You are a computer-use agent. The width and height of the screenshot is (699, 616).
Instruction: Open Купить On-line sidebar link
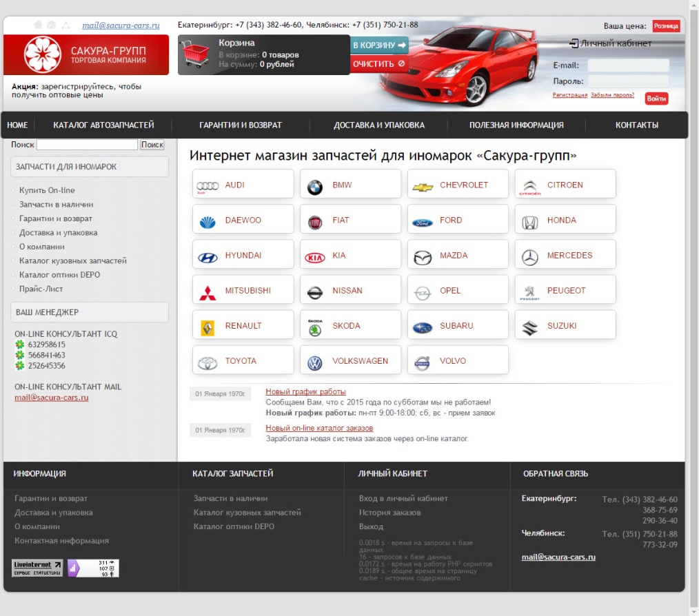(47, 190)
